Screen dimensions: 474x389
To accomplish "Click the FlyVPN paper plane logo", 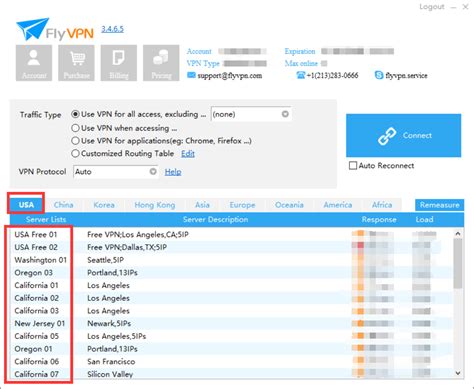I will [x=33, y=29].
